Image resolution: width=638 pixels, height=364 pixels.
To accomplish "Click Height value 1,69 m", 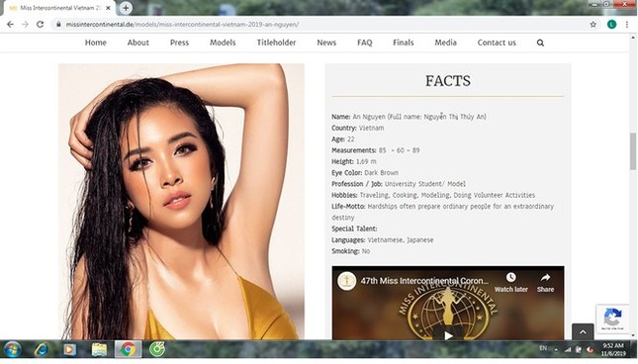I will tap(366, 161).
